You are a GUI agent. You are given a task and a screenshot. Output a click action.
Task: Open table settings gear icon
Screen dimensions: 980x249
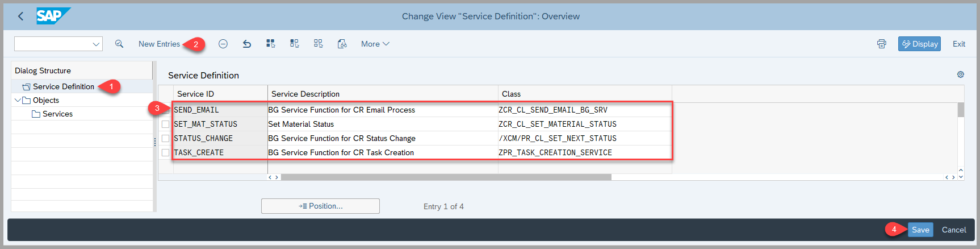tap(961, 74)
